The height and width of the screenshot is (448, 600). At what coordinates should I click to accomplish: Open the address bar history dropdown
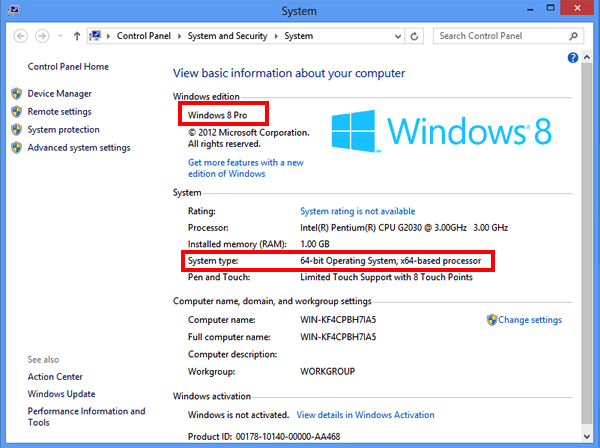[398, 36]
